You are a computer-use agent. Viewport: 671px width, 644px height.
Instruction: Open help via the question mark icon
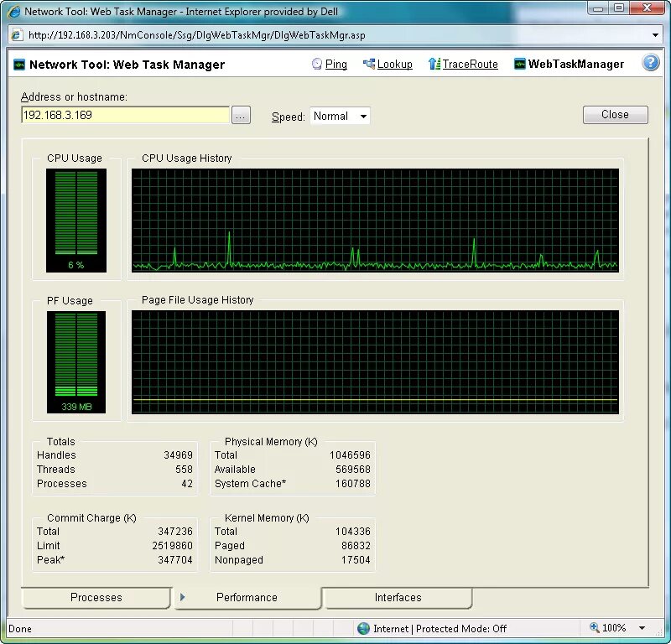click(x=651, y=63)
